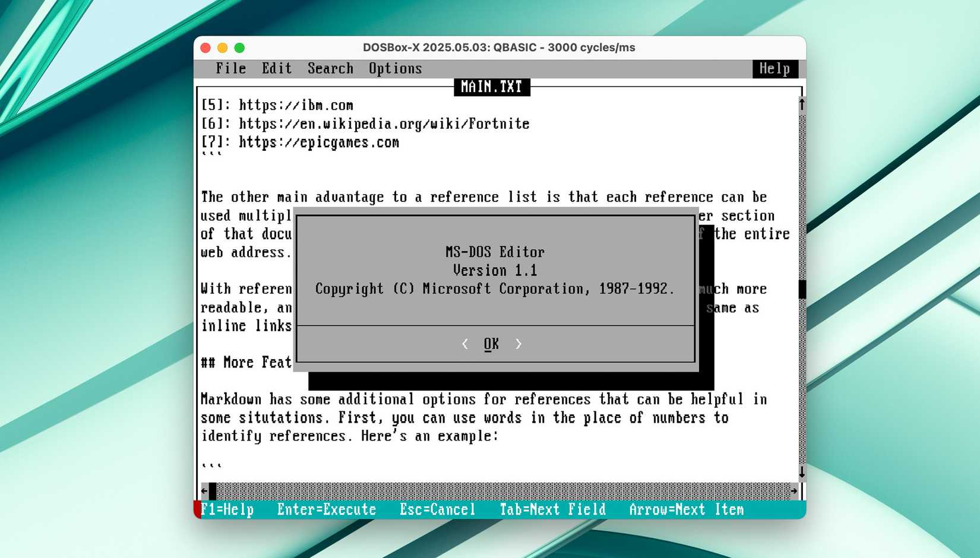Select the right chevron beside OK
980x558 pixels.
click(x=519, y=344)
